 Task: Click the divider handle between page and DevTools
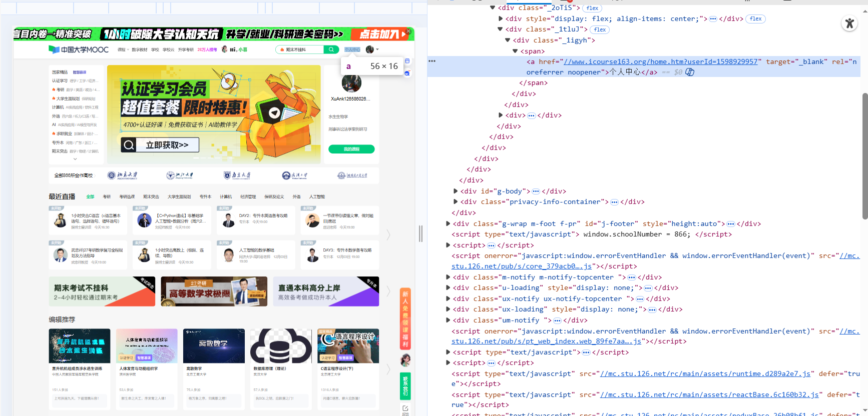pyautogui.click(x=420, y=233)
